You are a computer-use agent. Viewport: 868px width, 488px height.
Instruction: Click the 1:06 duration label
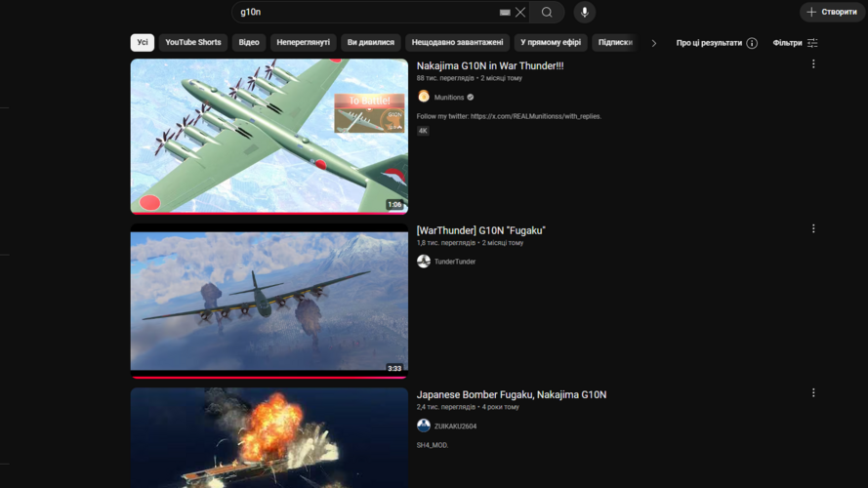394,205
